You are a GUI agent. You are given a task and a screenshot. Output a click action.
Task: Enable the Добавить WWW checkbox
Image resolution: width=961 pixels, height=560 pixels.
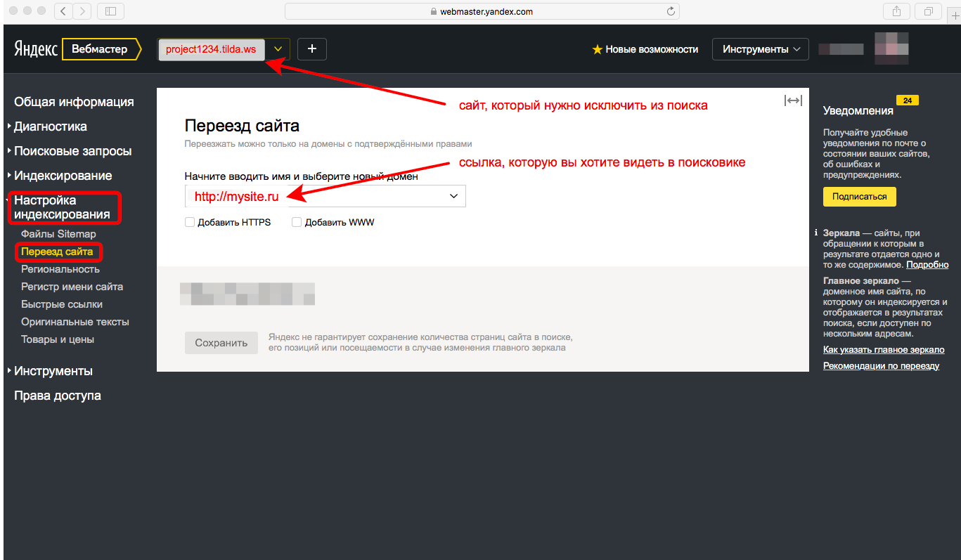[x=297, y=222]
